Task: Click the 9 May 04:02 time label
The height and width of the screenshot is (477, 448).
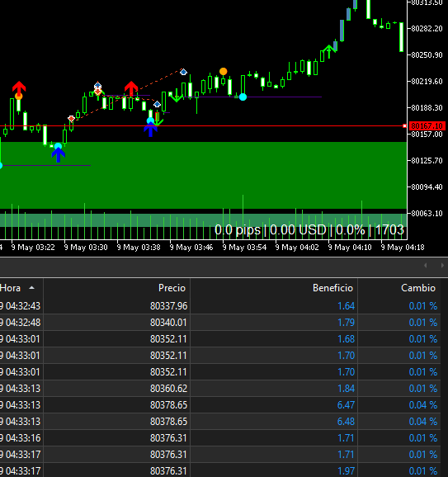Action: (297, 248)
